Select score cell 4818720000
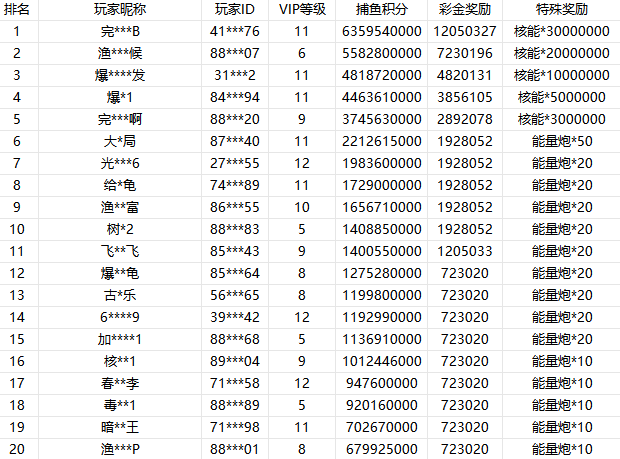This screenshot has height=459, width=620. point(382,75)
